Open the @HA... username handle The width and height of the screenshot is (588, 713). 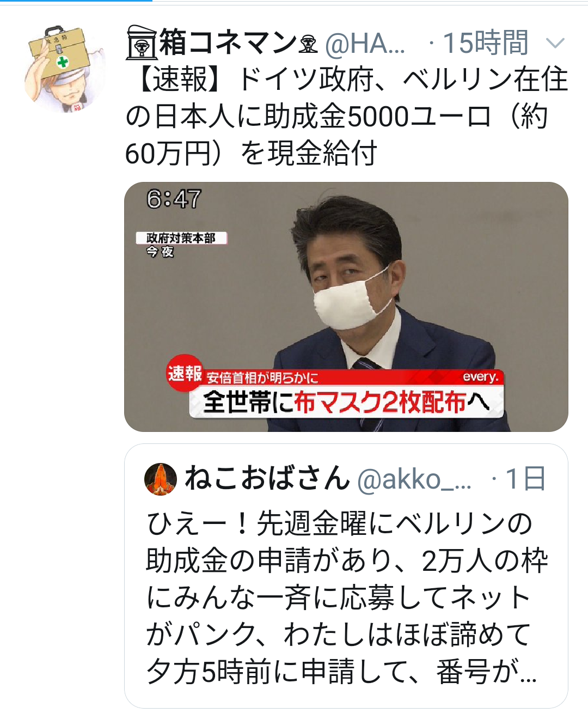tap(365, 44)
